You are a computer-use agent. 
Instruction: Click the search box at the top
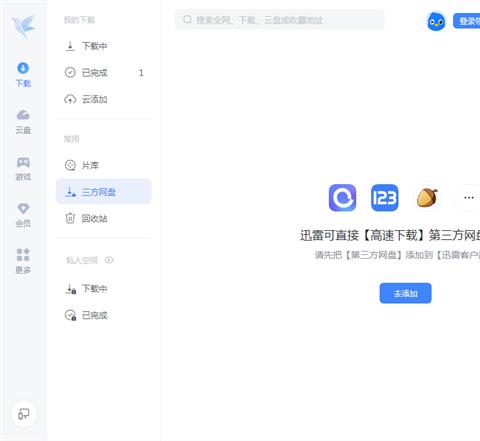coord(279,20)
